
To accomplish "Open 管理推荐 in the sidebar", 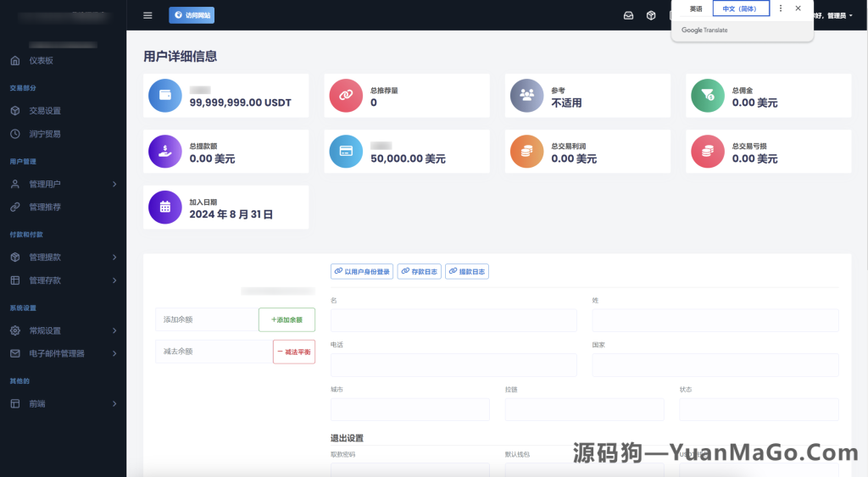I will (x=45, y=207).
